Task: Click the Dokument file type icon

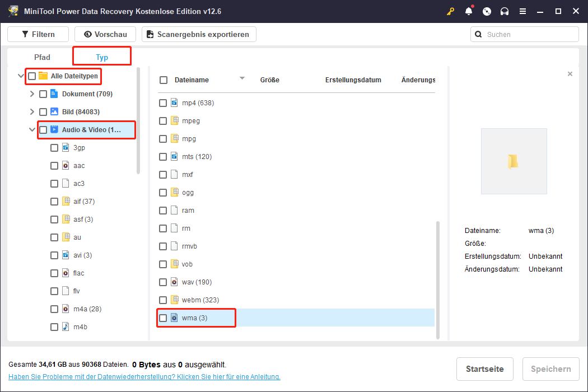Action: 54,94
